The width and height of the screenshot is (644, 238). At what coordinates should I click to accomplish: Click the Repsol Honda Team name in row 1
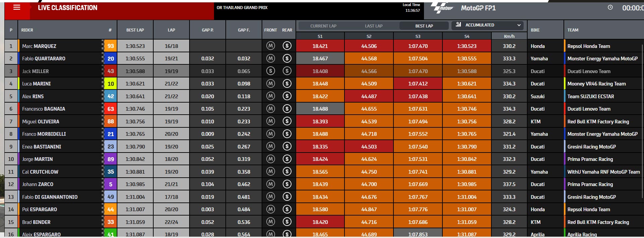[589, 46]
